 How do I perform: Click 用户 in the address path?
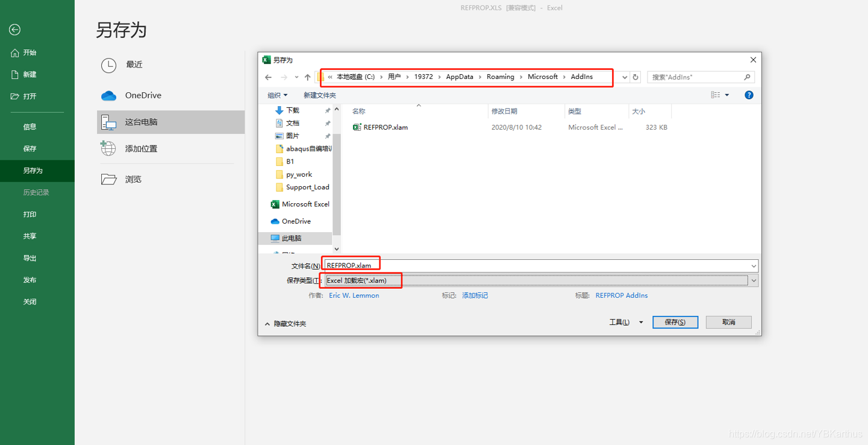(x=395, y=77)
